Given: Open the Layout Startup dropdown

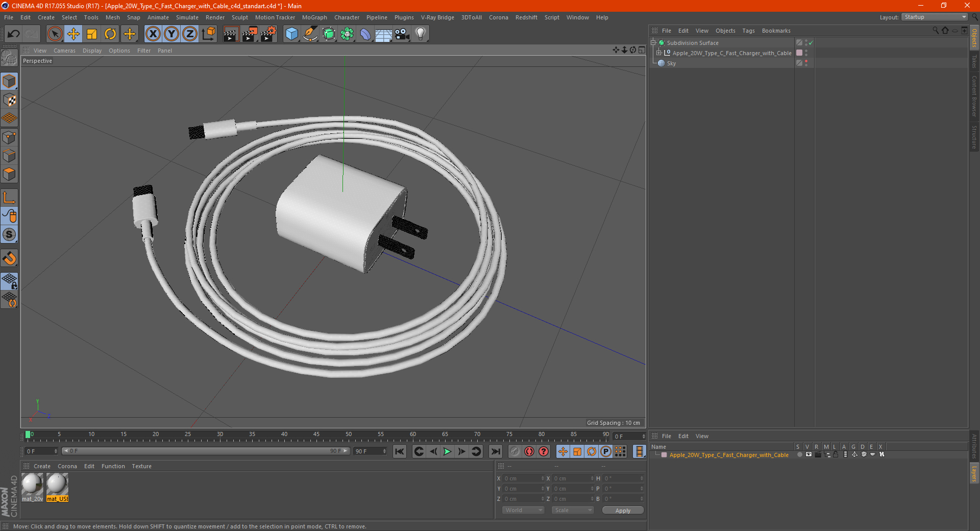Looking at the screenshot, I should coord(935,17).
